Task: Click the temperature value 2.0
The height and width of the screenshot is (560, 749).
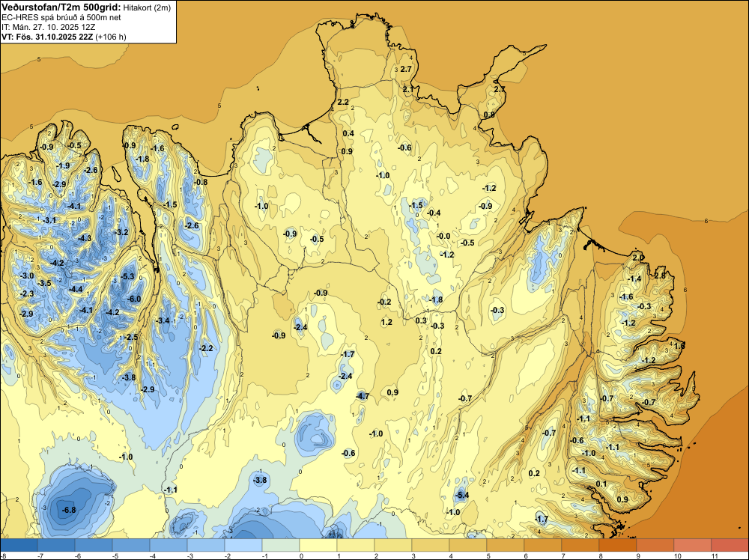Action: [x=638, y=258]
